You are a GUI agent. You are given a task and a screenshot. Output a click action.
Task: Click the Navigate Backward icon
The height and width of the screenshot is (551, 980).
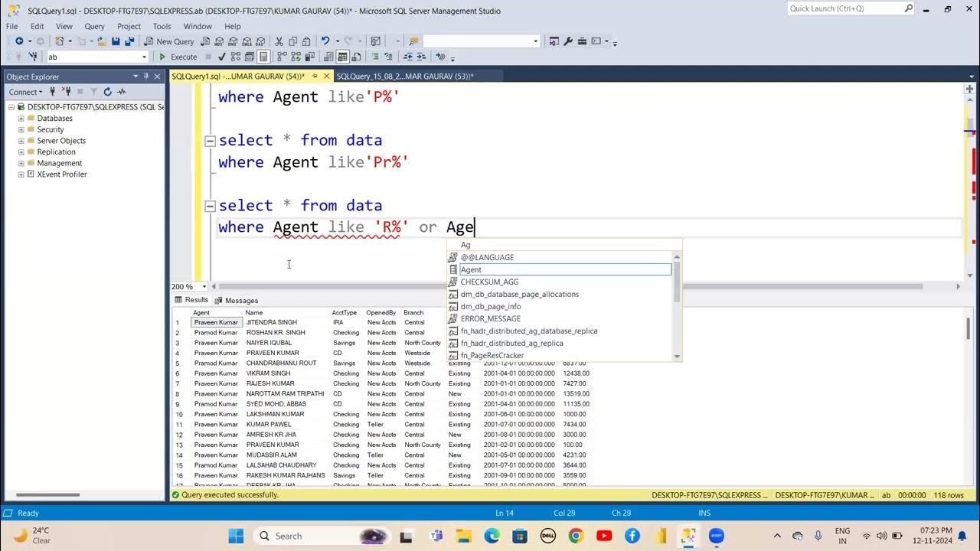[x=19, y=41]
